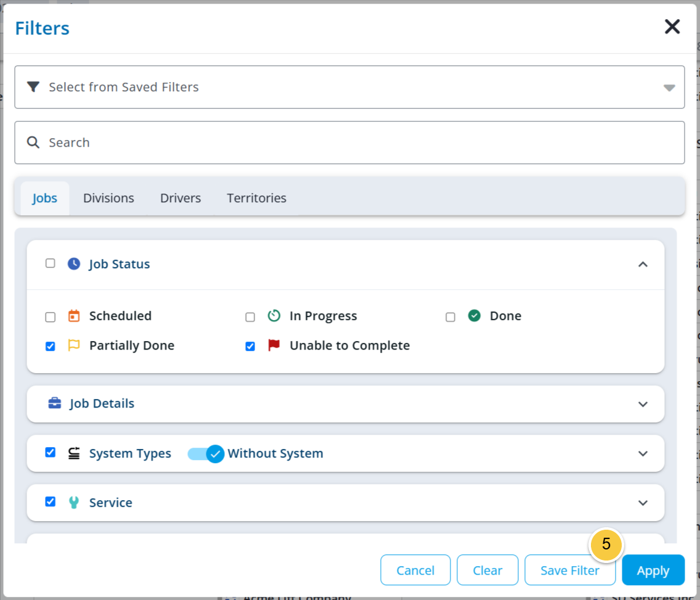Click the Service heading text
The height and width of the screenshot is (600, 700).
pos(111,503)
